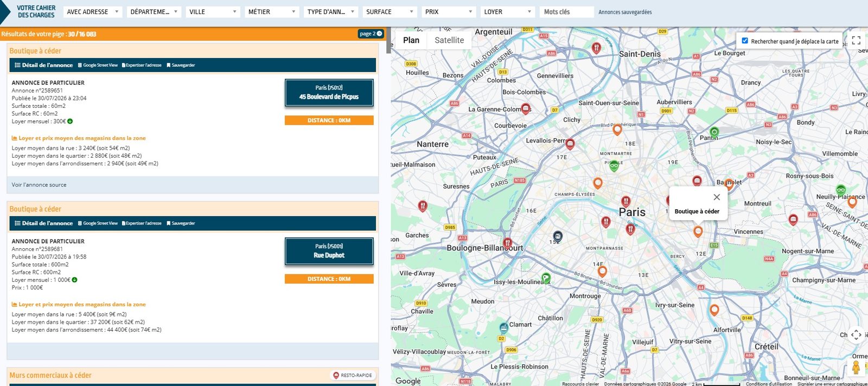Click green marker at Issy-les-Moulineaux
Image resolution: width=868 pixels, height=386 pixels.
(x=546, y=279)
